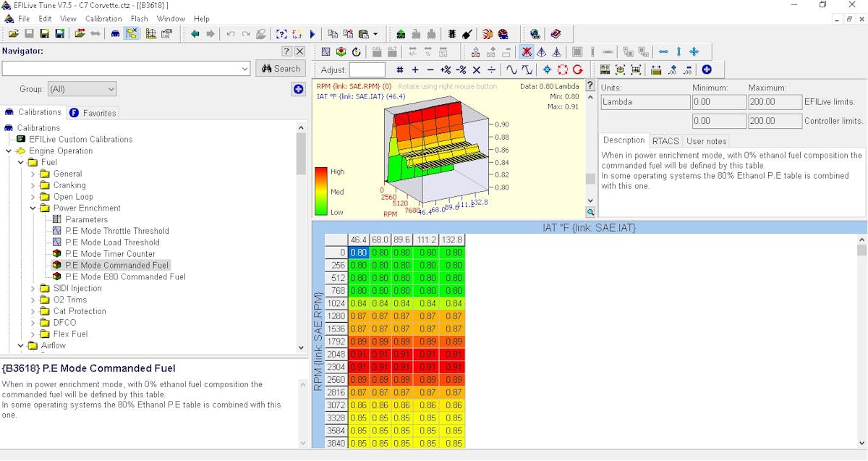Image resolution: width=868 pixels, height=461 pixels.
Task: Expand the SIDI Injection folder
Action: (x=33, y=288)
